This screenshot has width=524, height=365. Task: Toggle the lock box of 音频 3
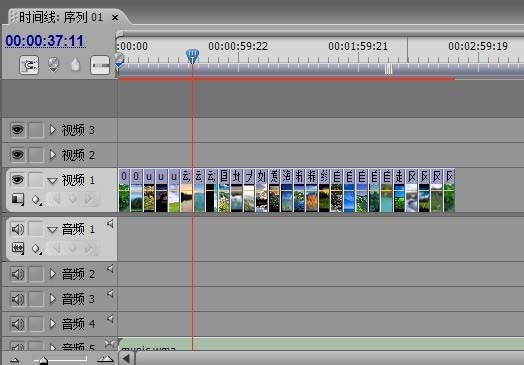point(36,299)
